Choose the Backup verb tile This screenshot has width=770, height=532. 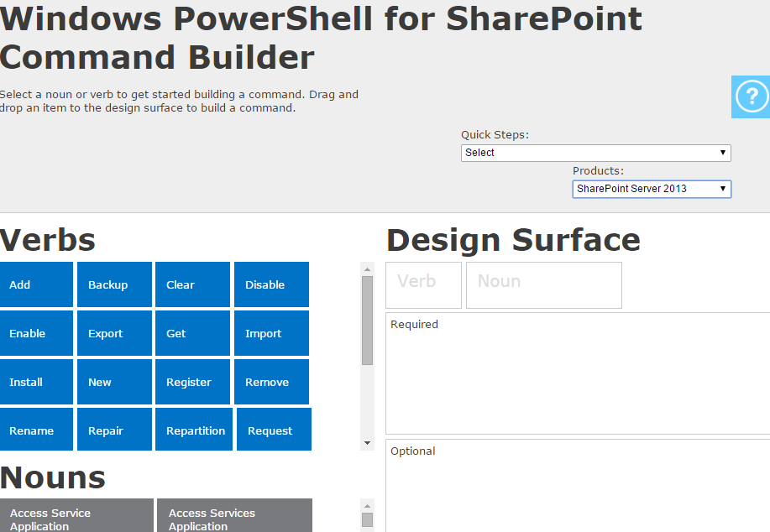114,284
